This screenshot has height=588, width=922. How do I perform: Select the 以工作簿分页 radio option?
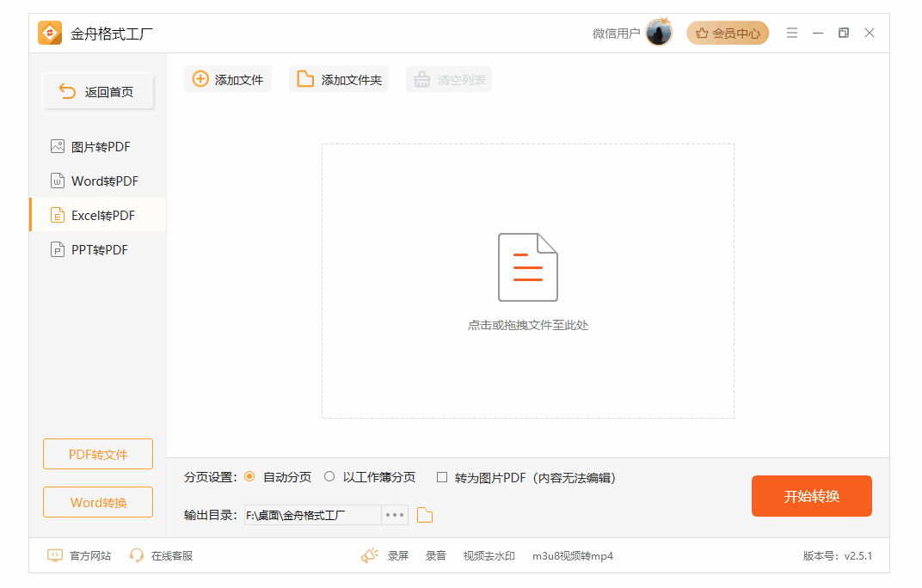[329, 477]
